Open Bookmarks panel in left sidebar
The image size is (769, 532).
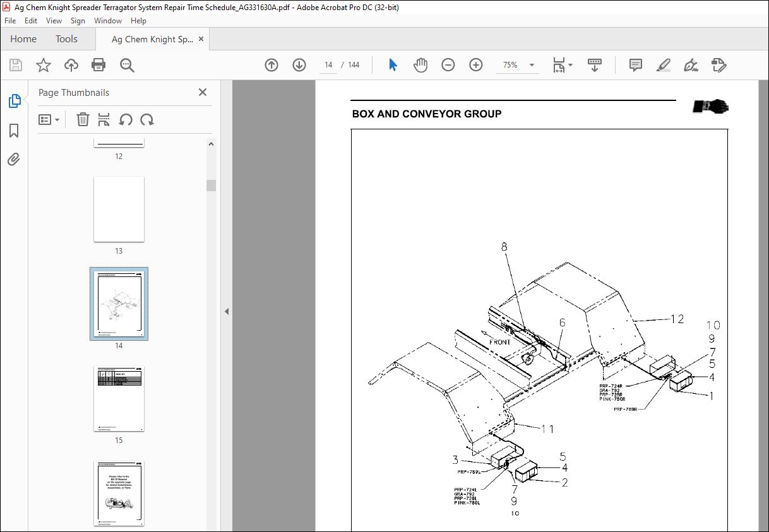click(14, 131)
